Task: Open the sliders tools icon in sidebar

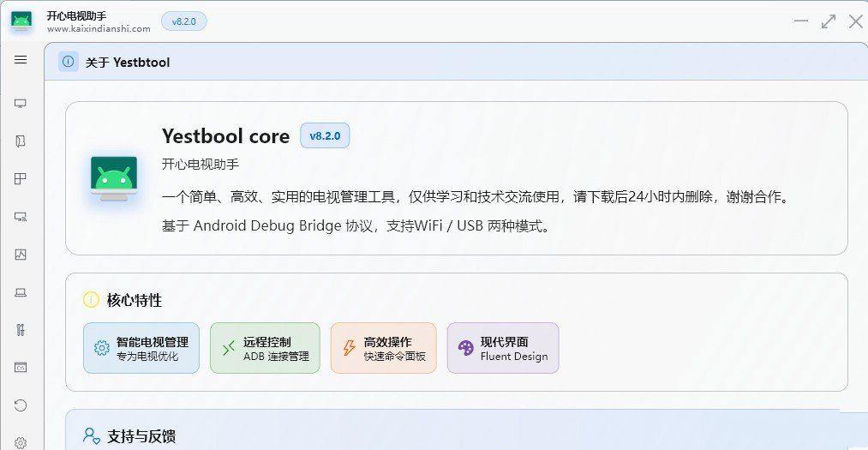Action: [x=21, y=330]
